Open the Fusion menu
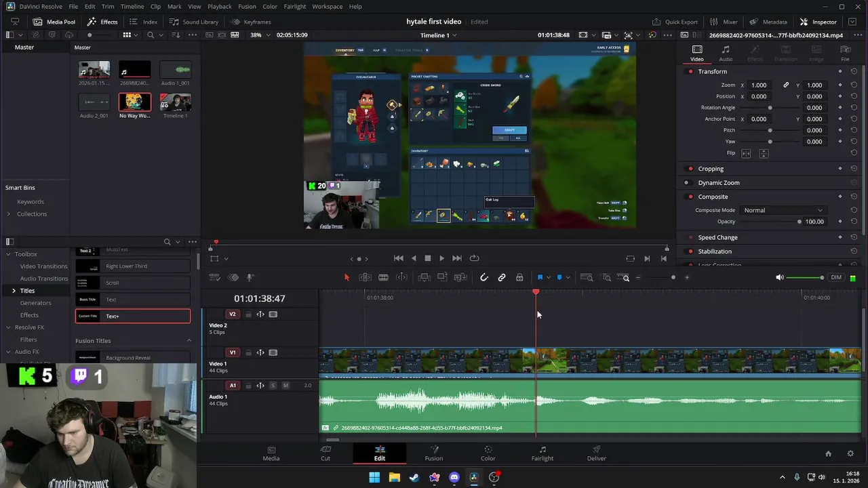868x488 pixels. (x=247, y=6)
